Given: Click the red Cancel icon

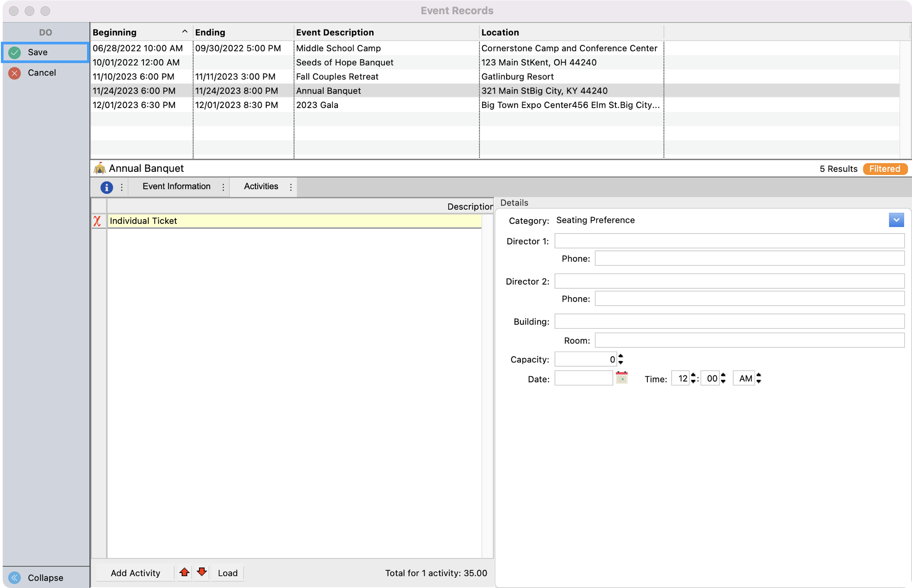Looking at the screenshot, I should (x=15, y=73).
